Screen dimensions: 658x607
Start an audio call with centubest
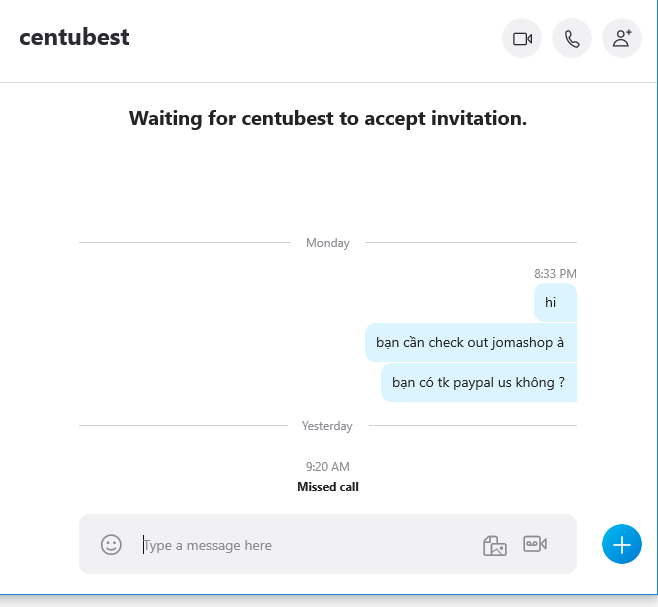pos(572,39)
